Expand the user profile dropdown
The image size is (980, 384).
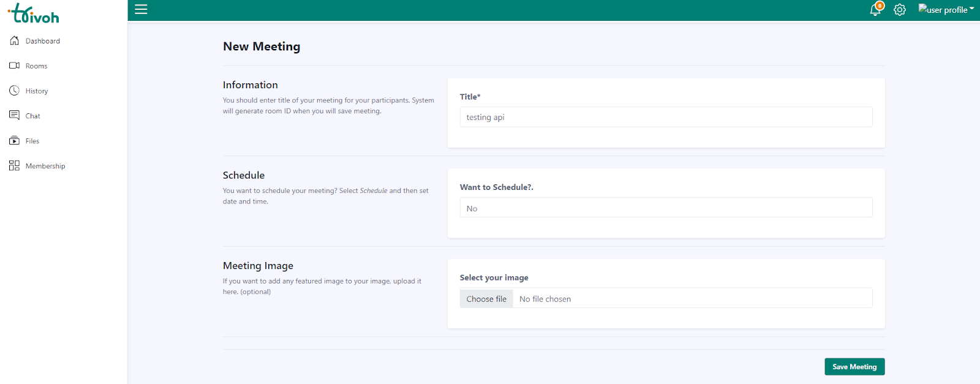[946, 9]
